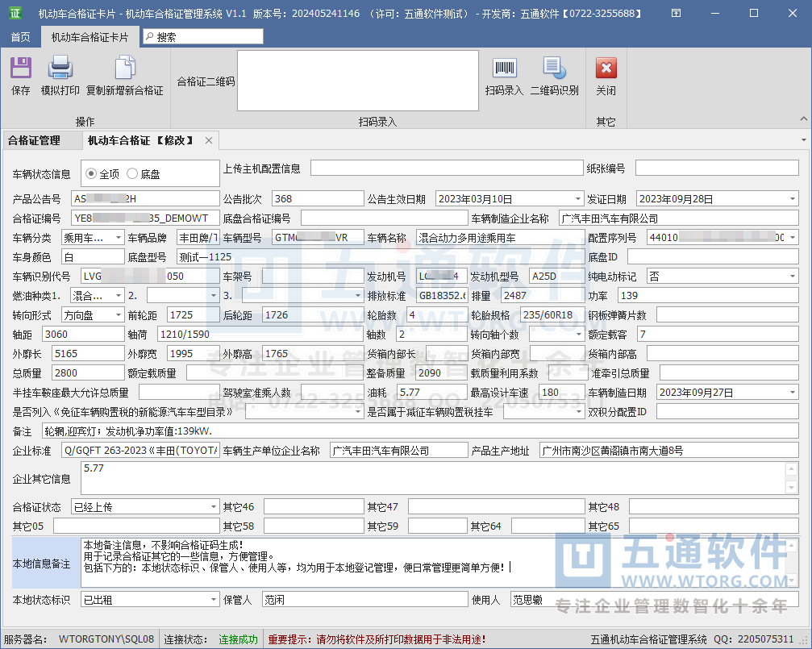Viewport: 812px width, 649px height.
Task: Select the 全项 radio button
Action: (x=91, y=173)
